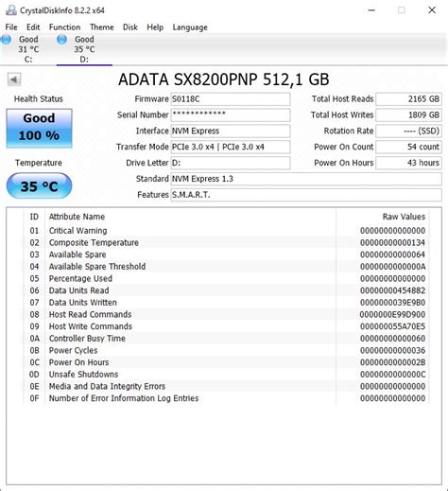Select the Host Write Commands row
Viewport: 448px width, 491px height.
click(x=226, y=326)
